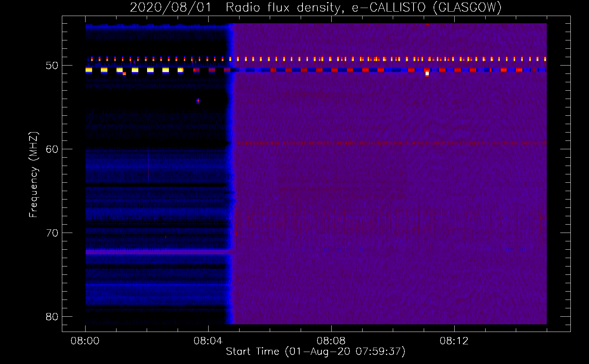Click the "08:00" time tick label
This screenshot has width=589, height=364.
[85, 341]
